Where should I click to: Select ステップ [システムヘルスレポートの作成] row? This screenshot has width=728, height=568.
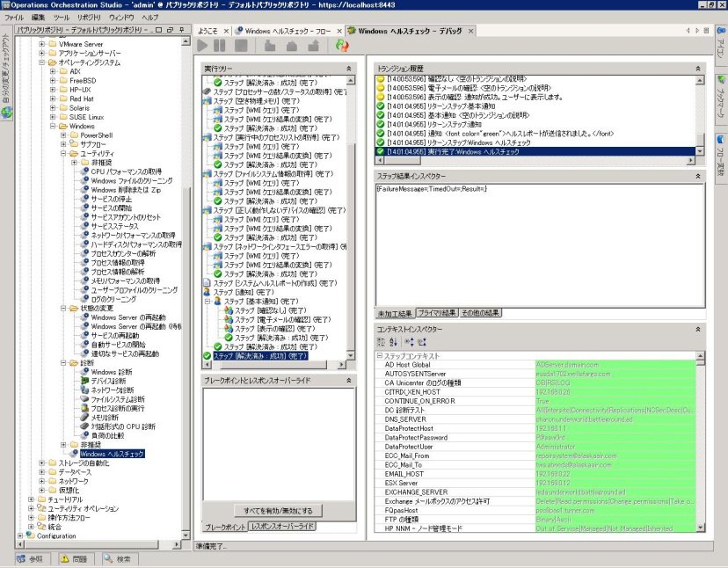[x=275, y=283]
